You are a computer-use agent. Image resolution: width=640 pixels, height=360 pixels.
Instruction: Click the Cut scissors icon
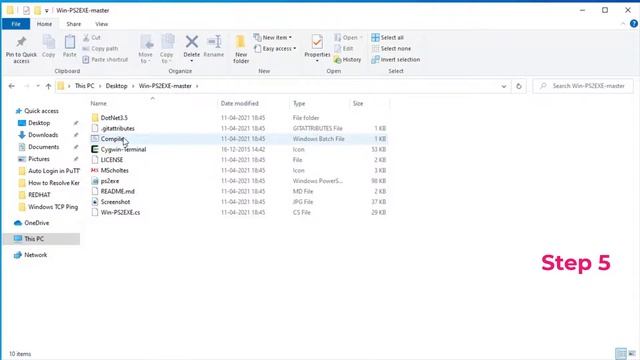point(86,38)
